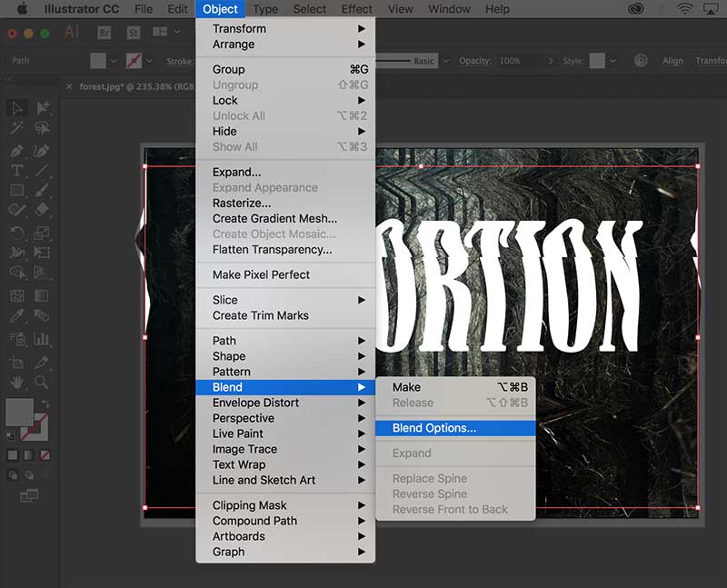The width and height of the screenshot is (727, 588).
Task: Set color mode below fill box
Action: pos(13,455)
